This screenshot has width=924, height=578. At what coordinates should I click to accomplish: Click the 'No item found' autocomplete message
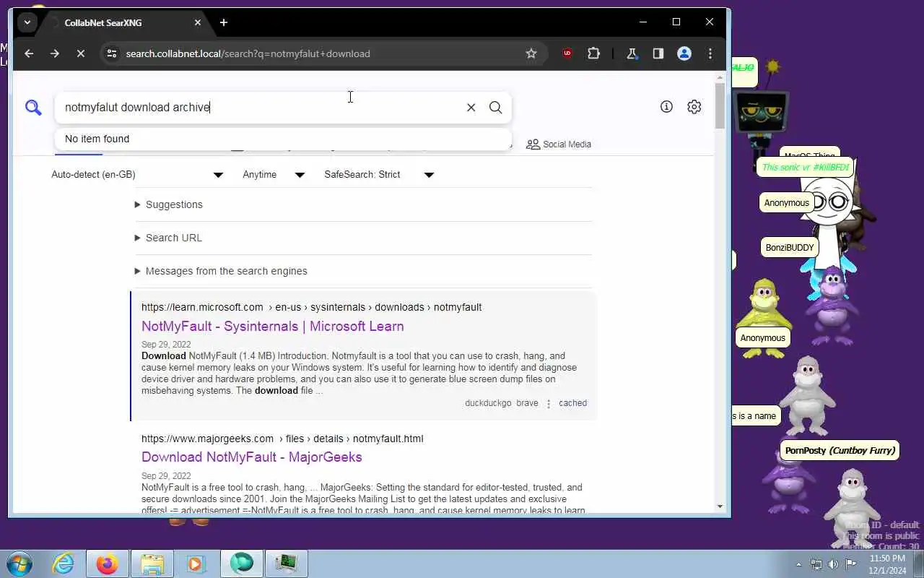point(97,139)
